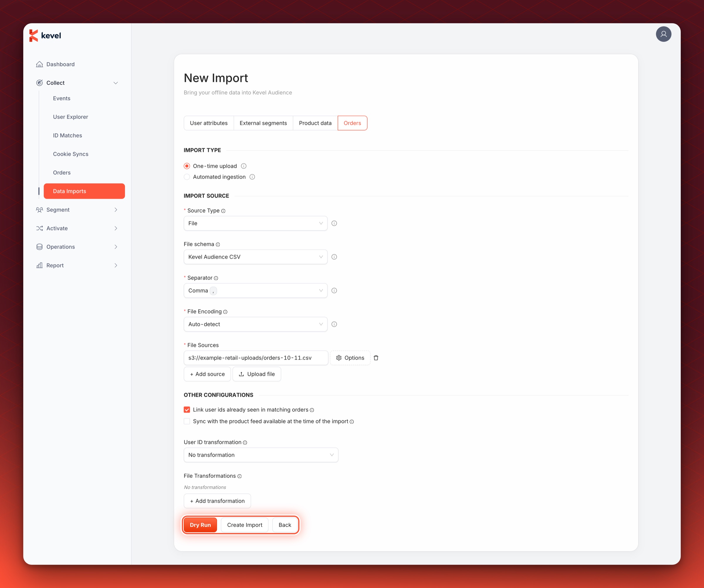Click the Dry Run button

(x=200, y=525)
